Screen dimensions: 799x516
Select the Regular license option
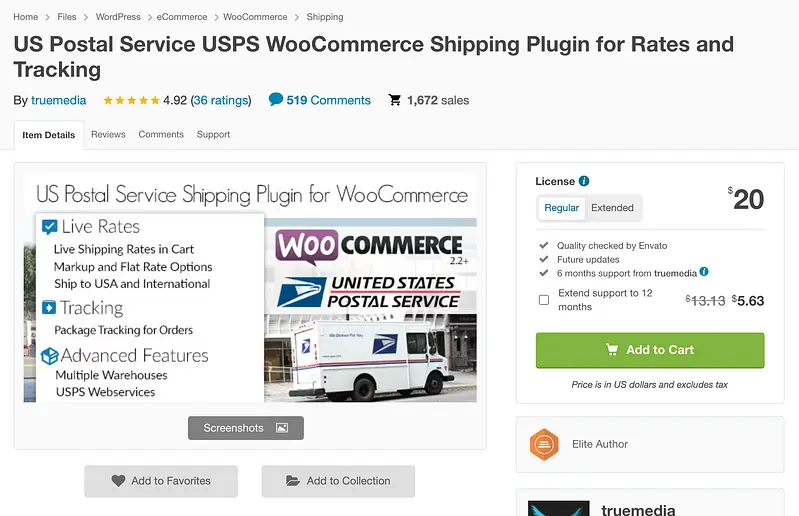click(x=562, y=208)
